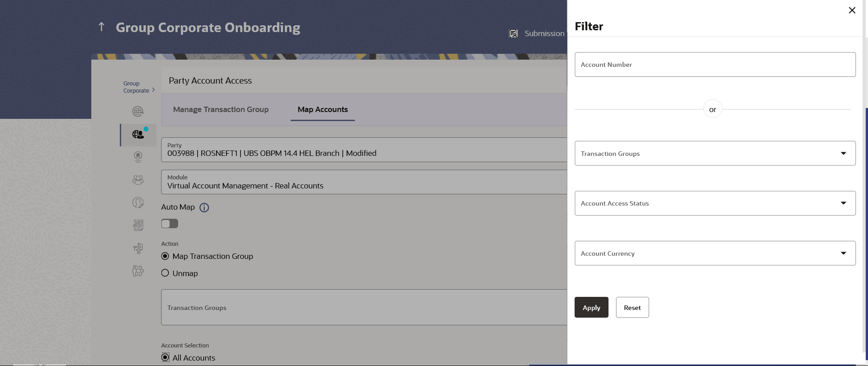The height and width of the screenshot is (366, 868).
Task: Click the workflow management sidebar icon
Action: (138, 248)
